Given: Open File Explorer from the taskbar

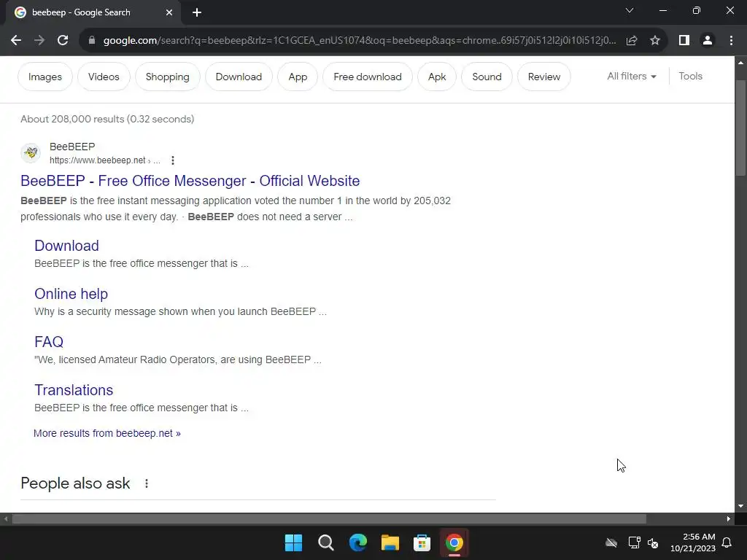Looking at the screenshot, I should click(x=390, y=542).
